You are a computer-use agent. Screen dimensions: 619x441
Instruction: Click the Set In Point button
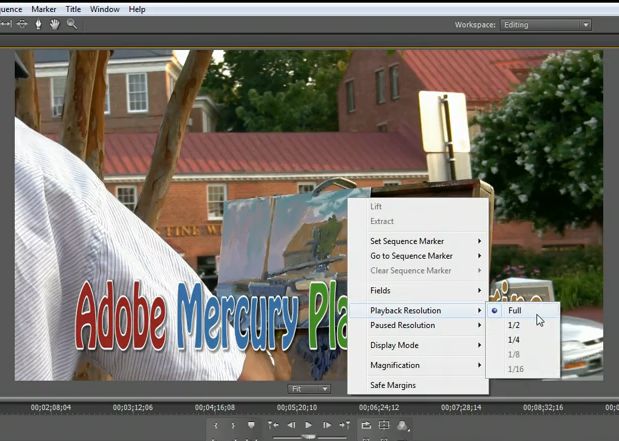216,426
